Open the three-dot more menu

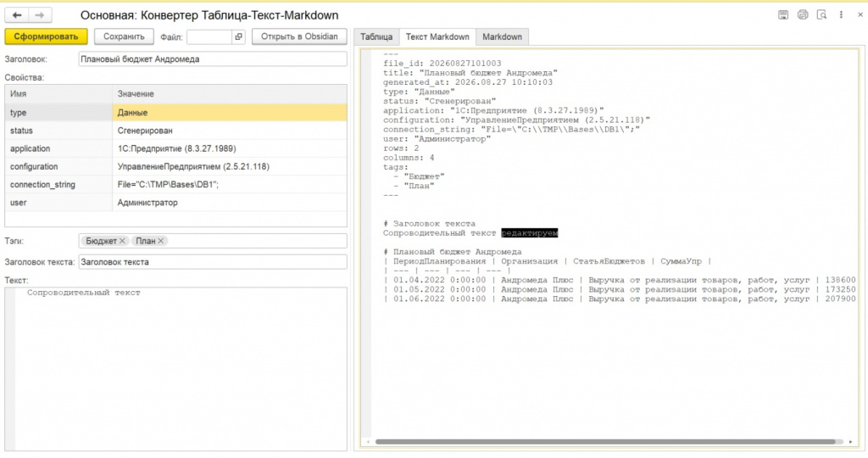[x=841, y=15]
